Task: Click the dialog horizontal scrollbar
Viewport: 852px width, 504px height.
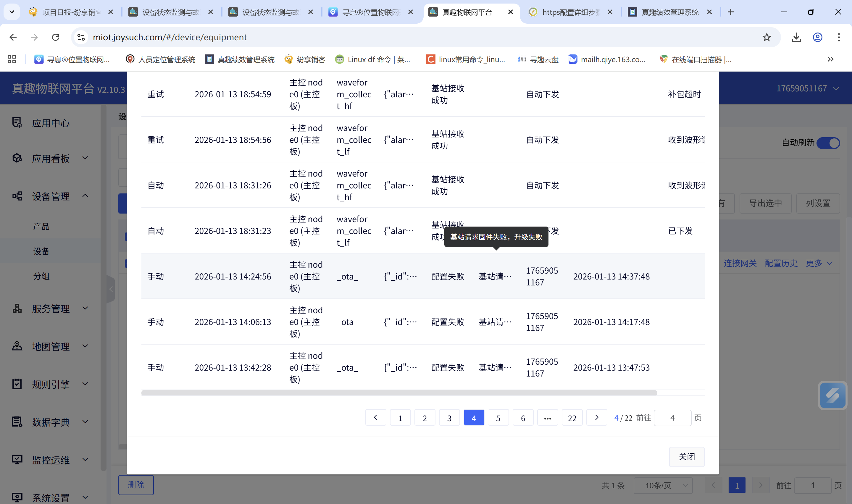Action: tap(399, 393)
